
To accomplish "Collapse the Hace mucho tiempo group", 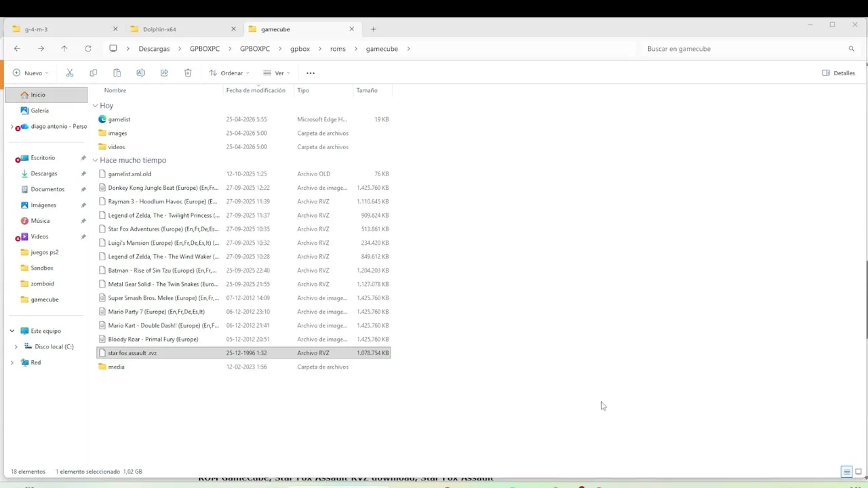I will pos(95,160).
